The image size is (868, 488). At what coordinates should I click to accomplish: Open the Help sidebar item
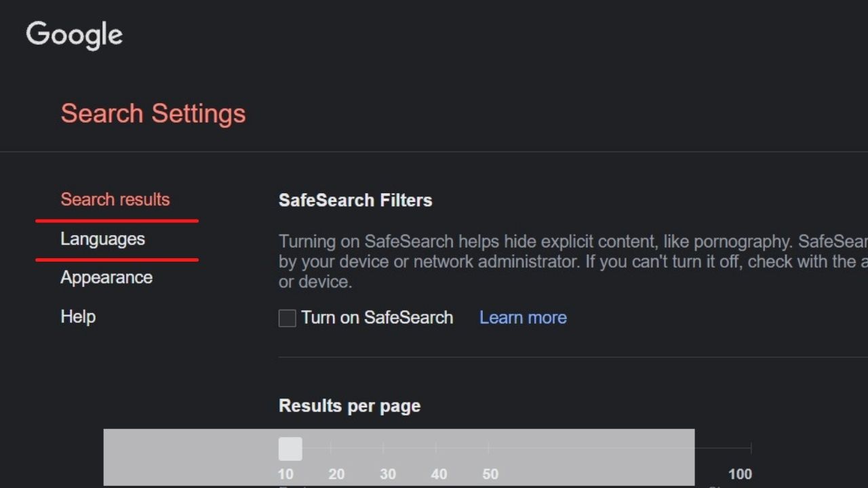pos(78,317)
